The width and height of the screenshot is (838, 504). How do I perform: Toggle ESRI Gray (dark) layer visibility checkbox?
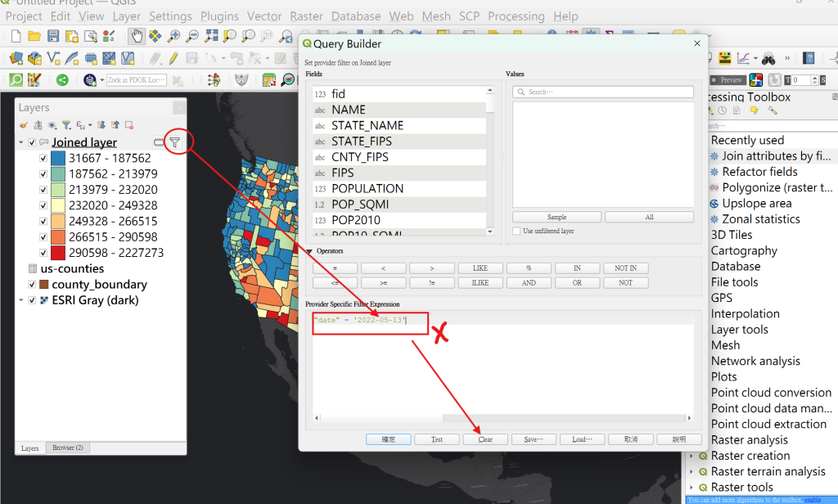(x=32, y=300)
